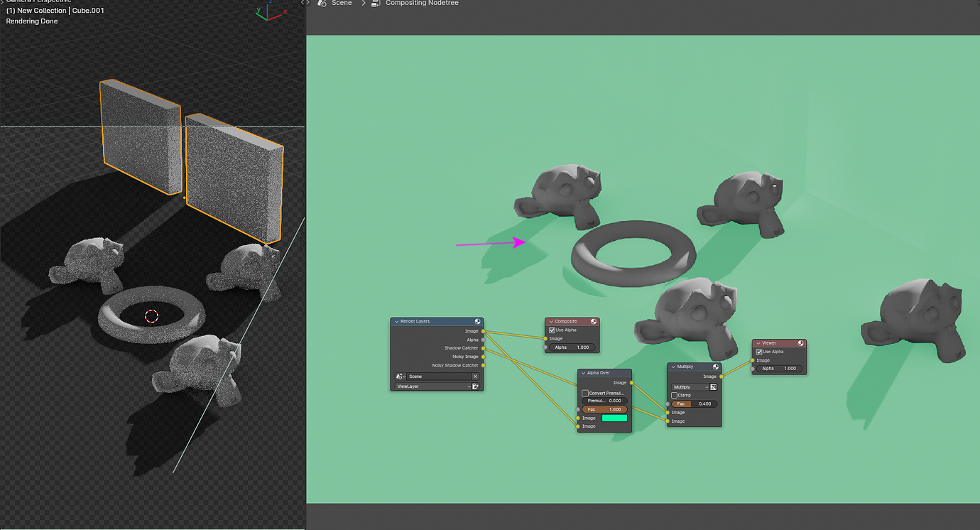This screenshot has width=980, height=530.
Task: Click the 3D cursor in the viewport
Action: 151,316
